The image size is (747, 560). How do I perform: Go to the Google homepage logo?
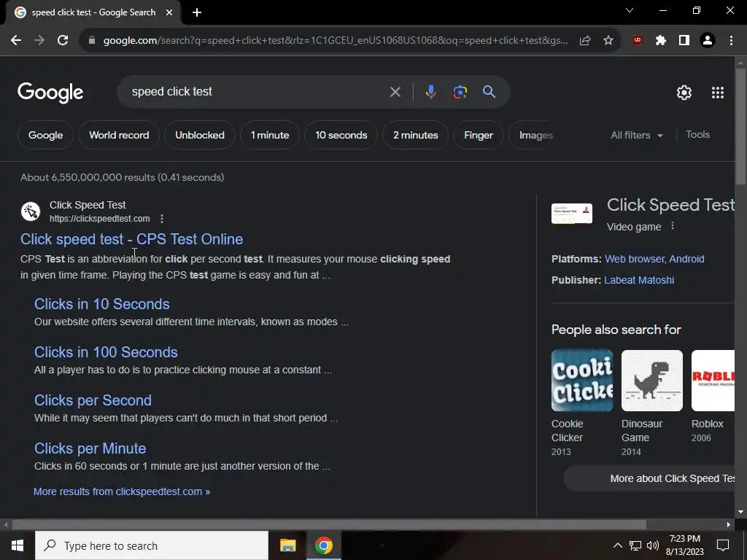click(50, 93)
